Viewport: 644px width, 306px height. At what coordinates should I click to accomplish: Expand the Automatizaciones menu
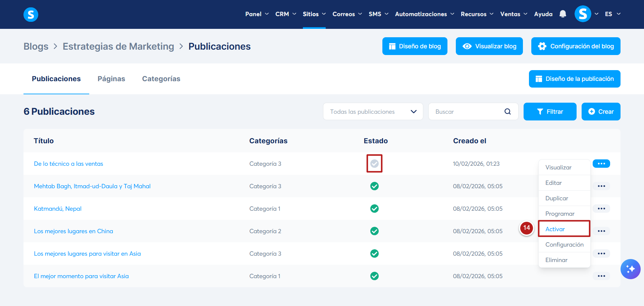click(425, 14)
